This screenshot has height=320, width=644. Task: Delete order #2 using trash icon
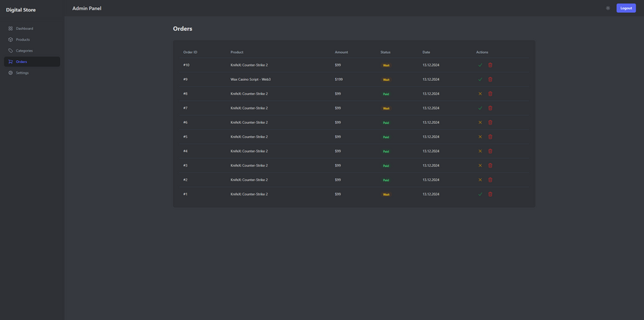coord(490,180)
